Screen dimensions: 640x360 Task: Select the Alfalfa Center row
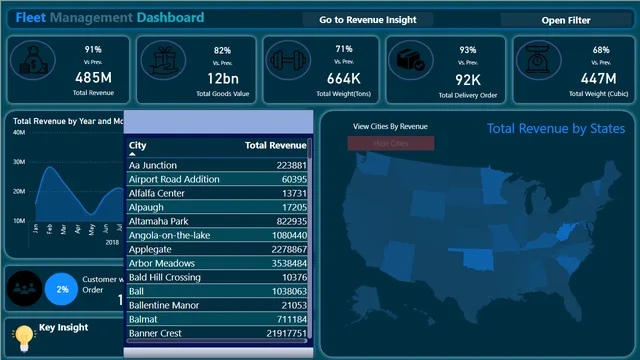tap(218, 193)
